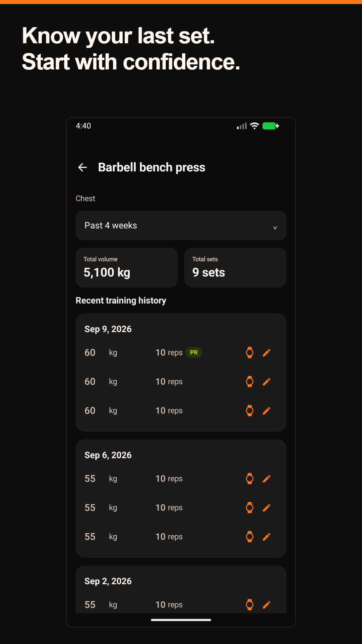
Task: Tap the watch icon on the last Sep 6 set
Action: coord(250,537)
